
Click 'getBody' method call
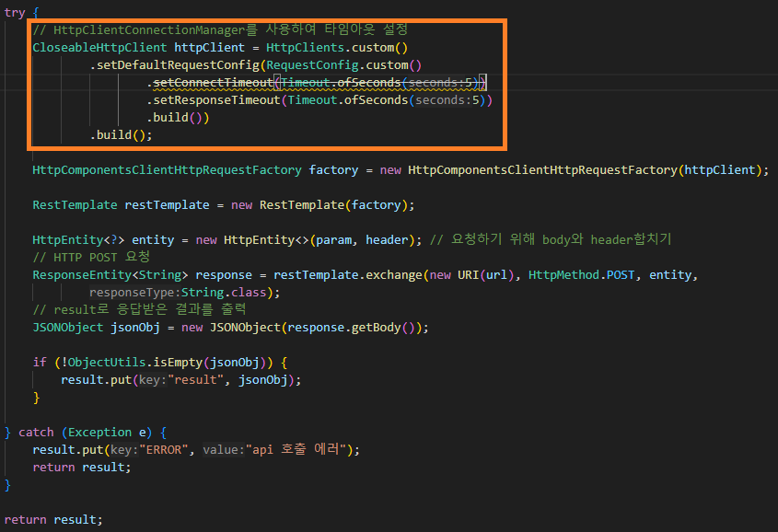(376, 328)
